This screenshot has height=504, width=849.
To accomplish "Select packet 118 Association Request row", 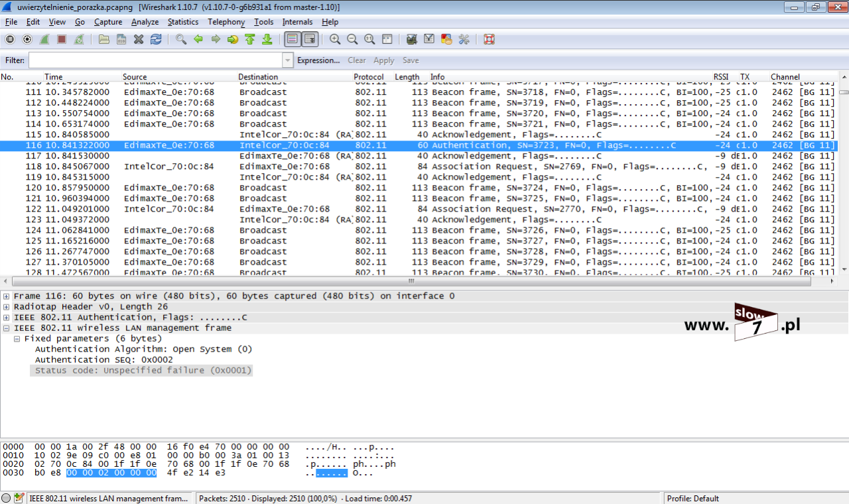I will 419,166.
